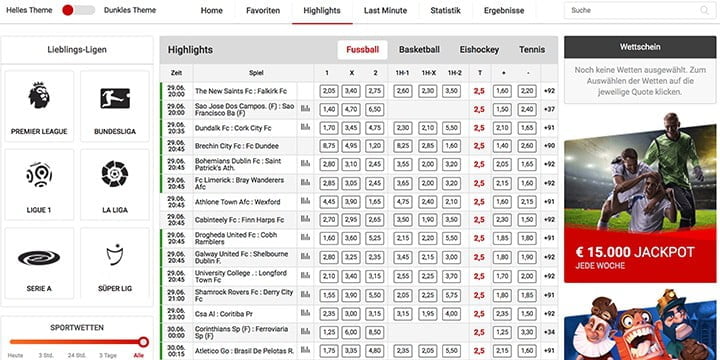
Task: Click the search magnifier icon
Action: (x=704, y=10)
